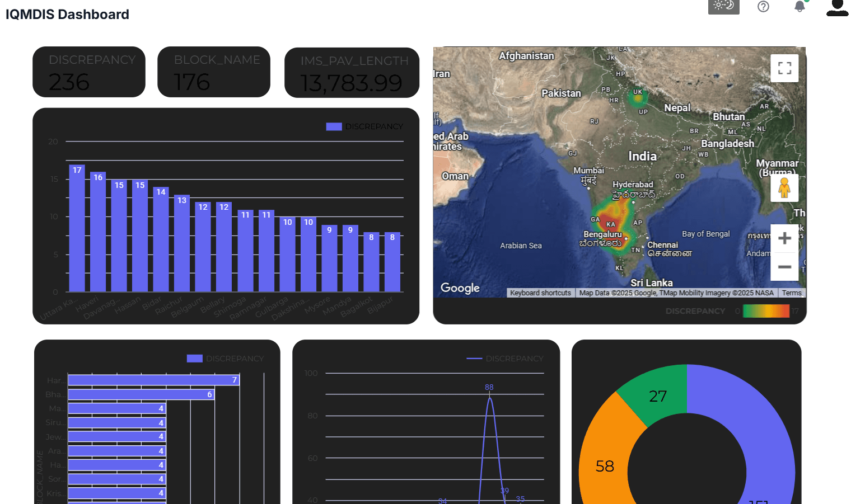Viewport: 851px width, 504px height.
Task: Open the notifications bell
Action: pyautogui.click(x=799, y=7)
